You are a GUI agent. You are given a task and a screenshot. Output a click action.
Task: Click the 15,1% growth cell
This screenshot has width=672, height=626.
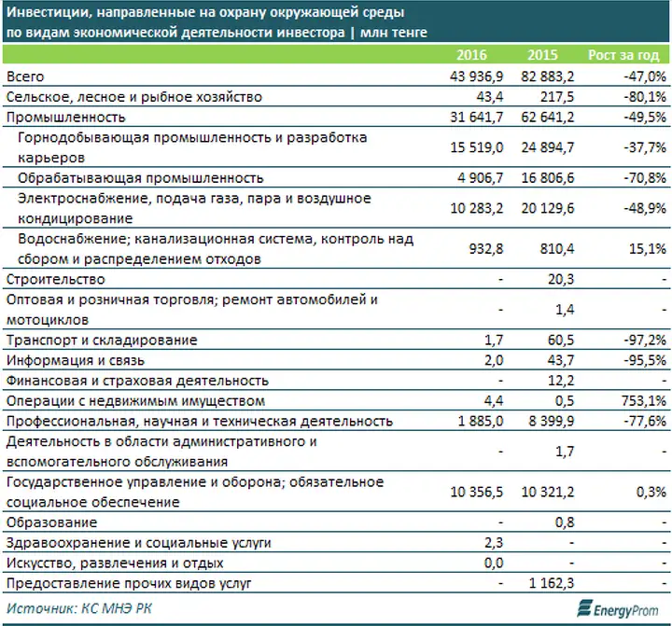pos(648,249)
